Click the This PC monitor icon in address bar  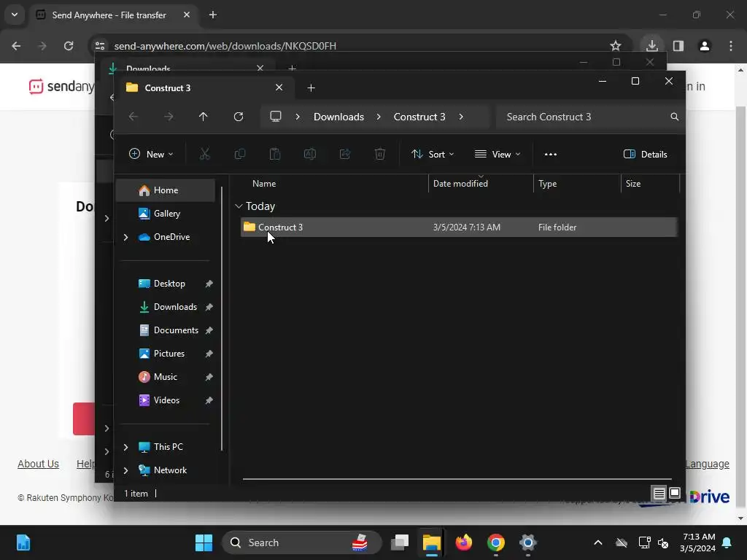(275, 117)
